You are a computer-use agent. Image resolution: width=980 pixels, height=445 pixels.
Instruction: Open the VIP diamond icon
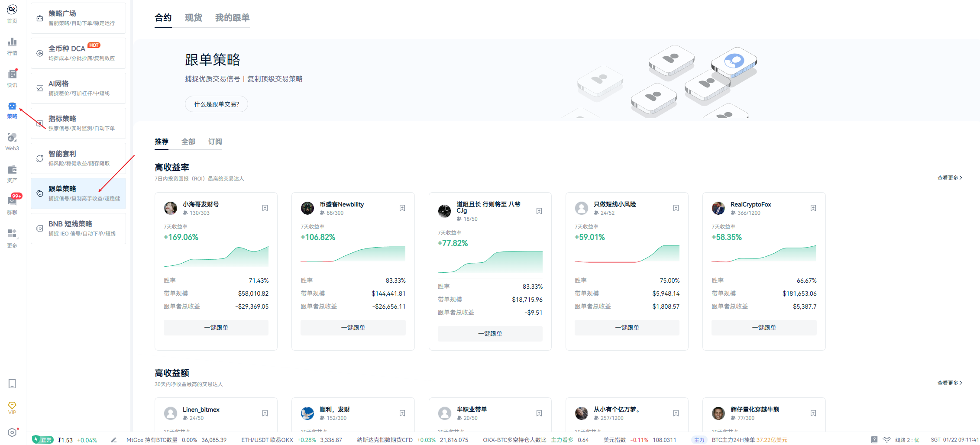point(12,405)
